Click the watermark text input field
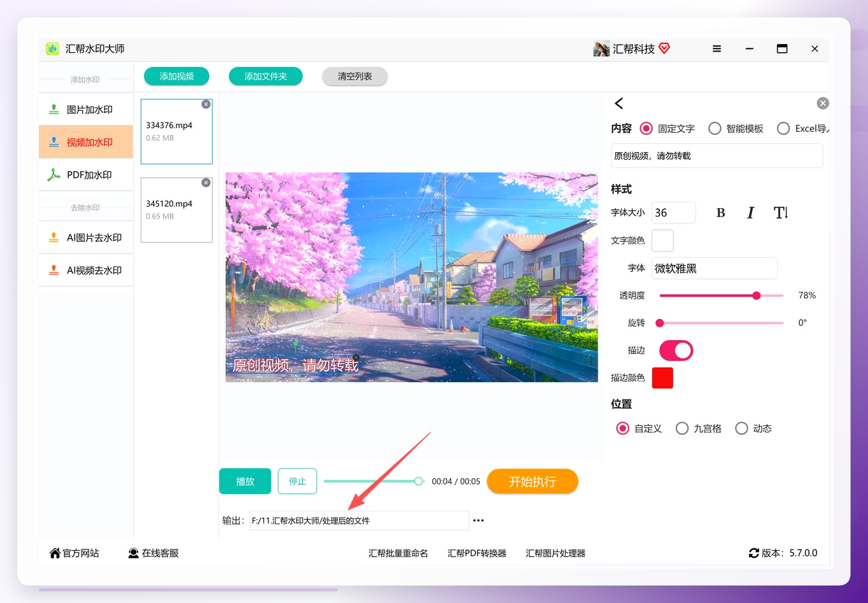The image size is (868, 603). [717, 156]
